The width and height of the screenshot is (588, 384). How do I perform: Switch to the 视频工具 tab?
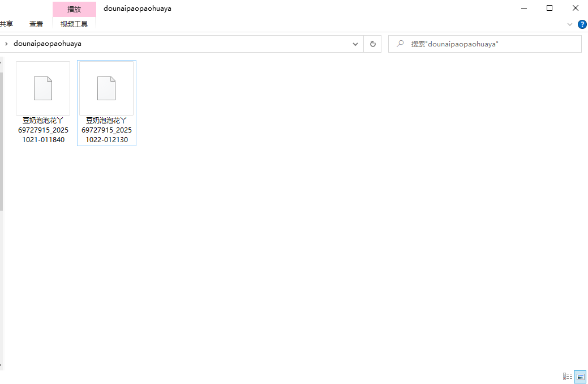(x=74, y=24)
